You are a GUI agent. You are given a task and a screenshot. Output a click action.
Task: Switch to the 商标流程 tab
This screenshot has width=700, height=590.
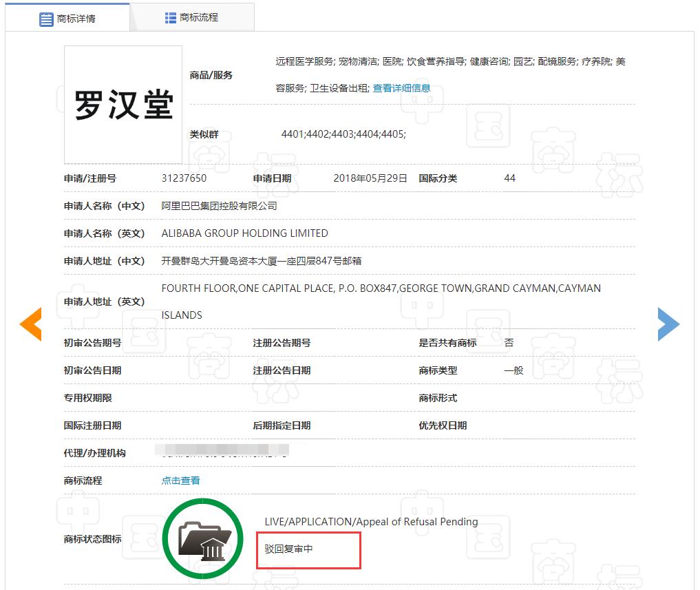(192, 18)
